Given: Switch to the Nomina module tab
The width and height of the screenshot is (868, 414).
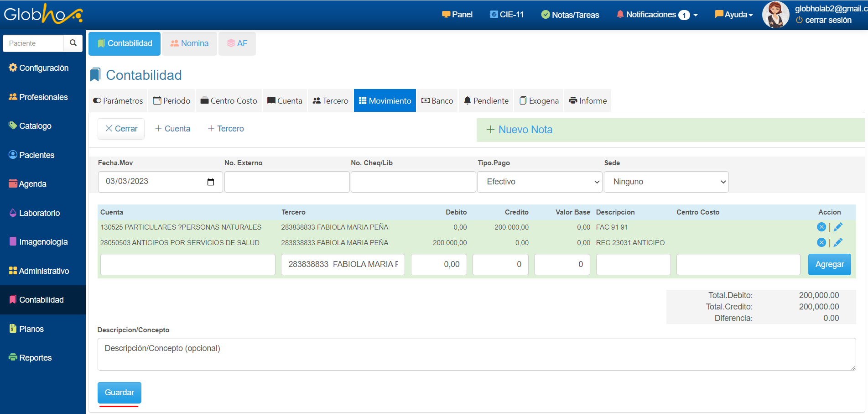Looking at the screenshot, I should 189,43.
